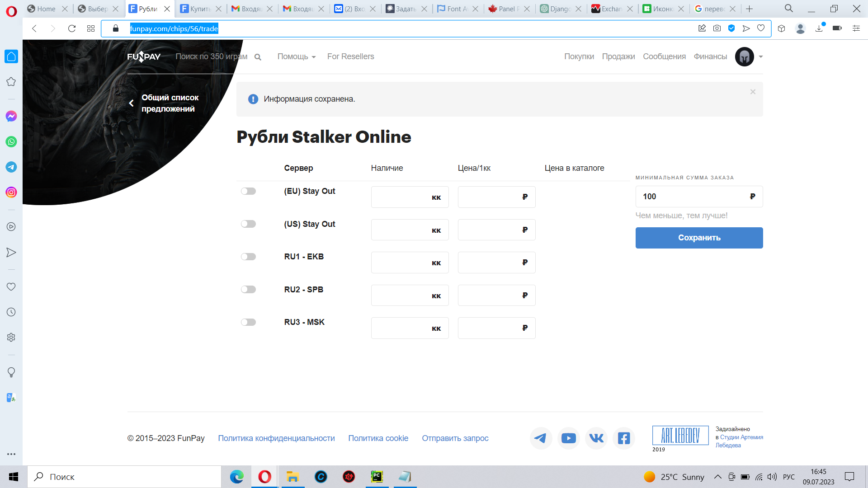Enable the RU3 - MSK server switch
This screenshot has width=868, height=488.
tap(248, 322)
